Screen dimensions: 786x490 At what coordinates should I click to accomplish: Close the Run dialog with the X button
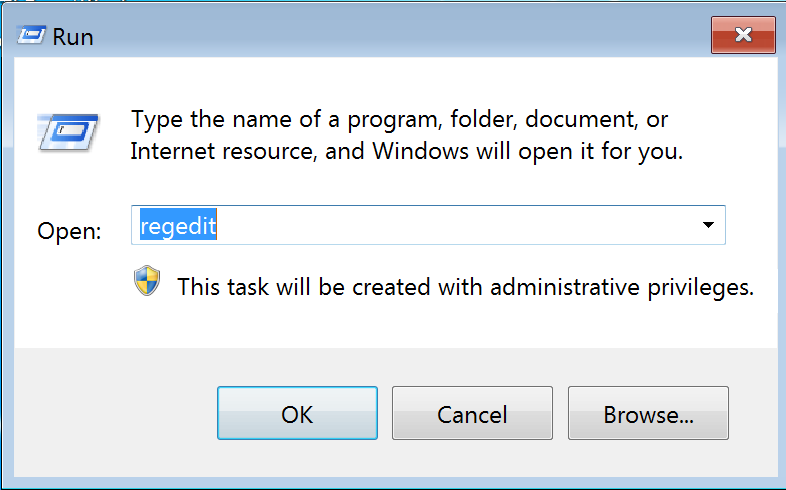[743, 36]
